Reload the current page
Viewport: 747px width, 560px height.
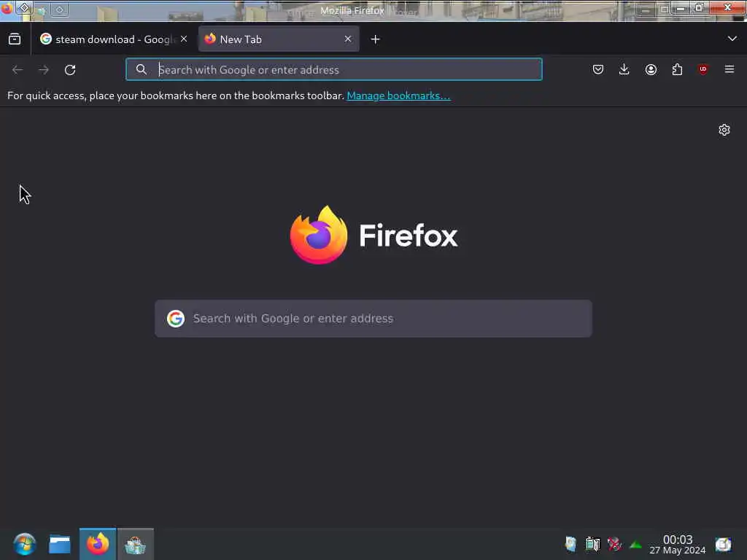70,70
